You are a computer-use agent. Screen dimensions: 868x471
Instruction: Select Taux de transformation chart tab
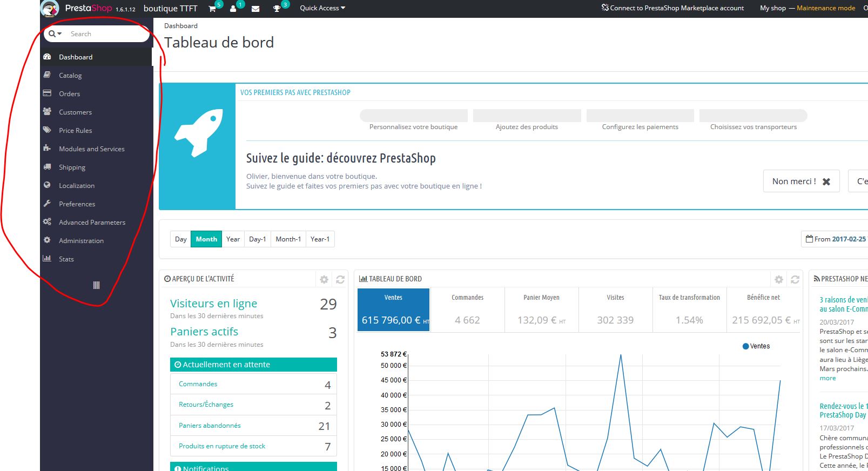[x=689, y=309]
